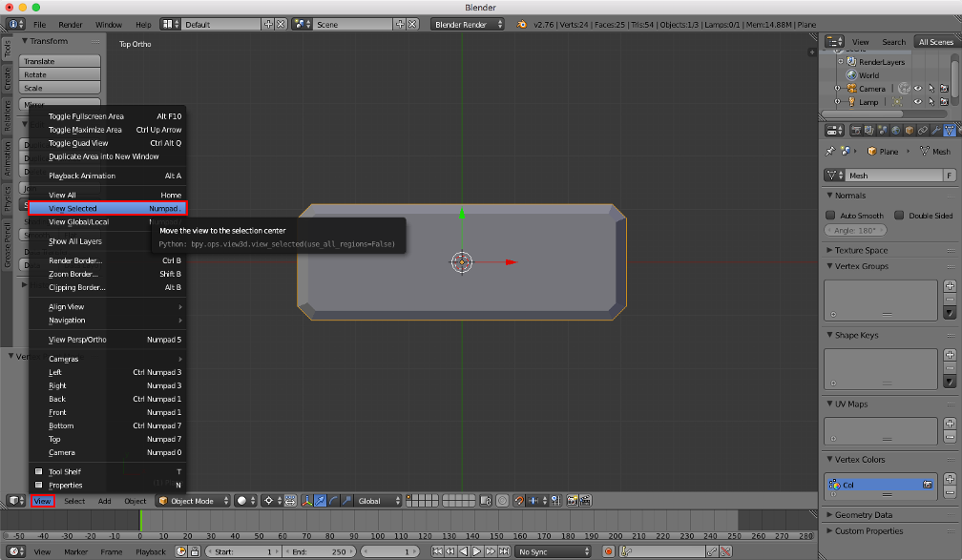Toggle Lamp renderability camera icon in outliner

[944, 102]
